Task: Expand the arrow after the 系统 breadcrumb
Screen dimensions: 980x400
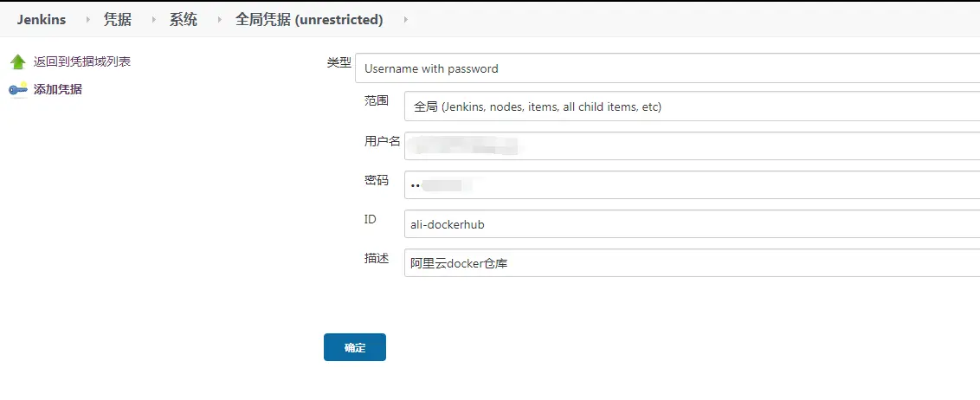Action: (219, 19)
